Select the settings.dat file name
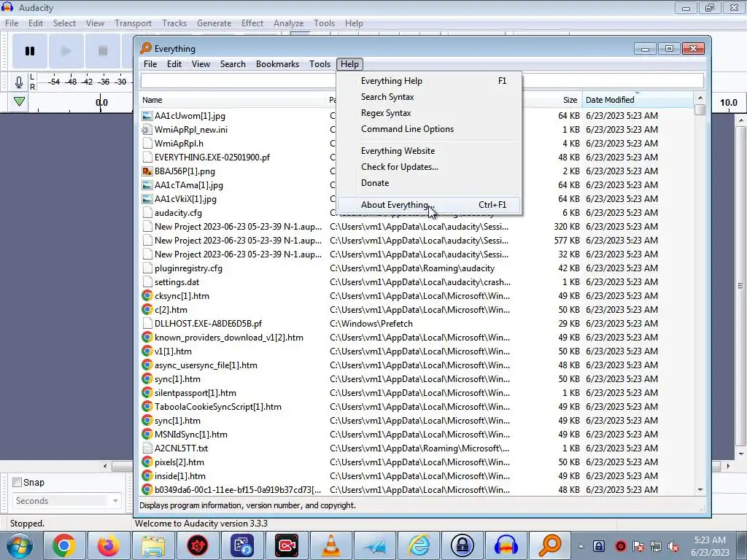Image resolution: width=747 pixels, height=560 pixels. click(x=177, y=282)
